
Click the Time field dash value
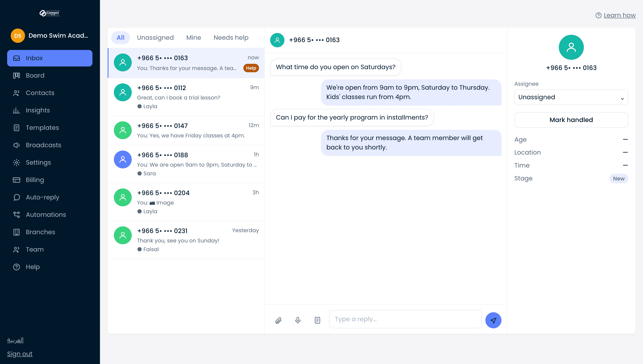[625, 165]
